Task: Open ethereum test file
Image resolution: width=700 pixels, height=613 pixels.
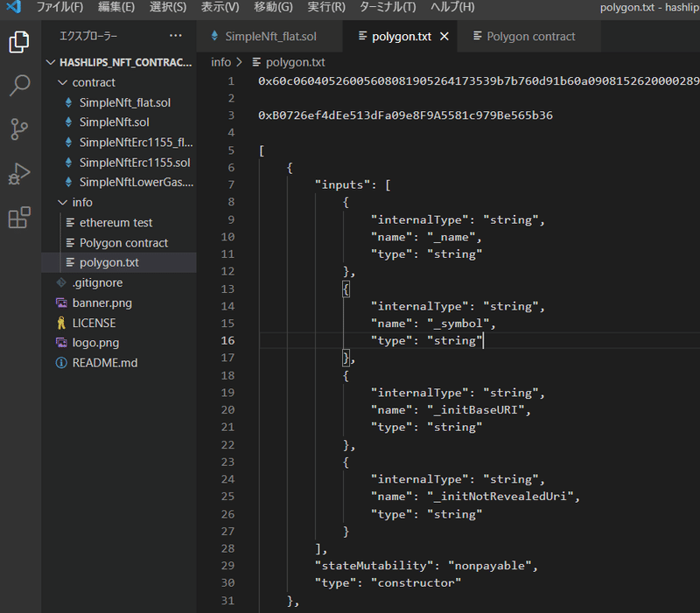Action: click(x=115, y=222)
